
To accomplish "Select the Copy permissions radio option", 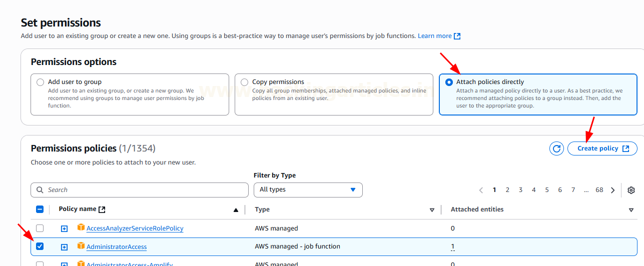I will 244,82.
